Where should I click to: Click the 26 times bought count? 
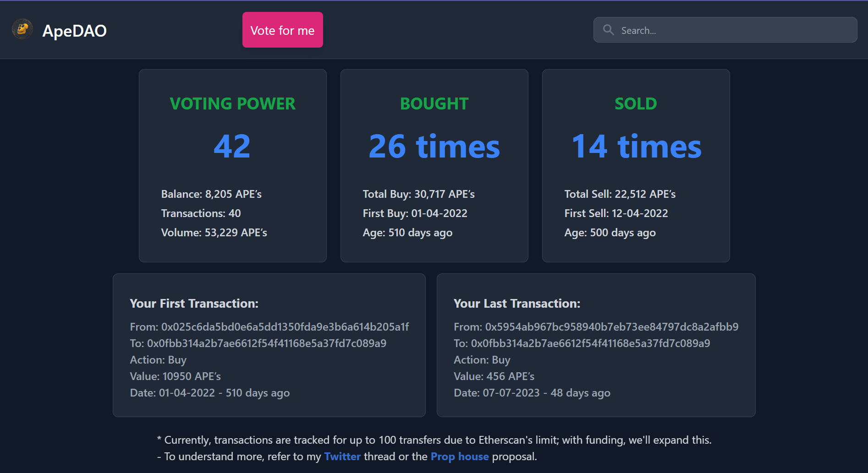coord(434,147)
